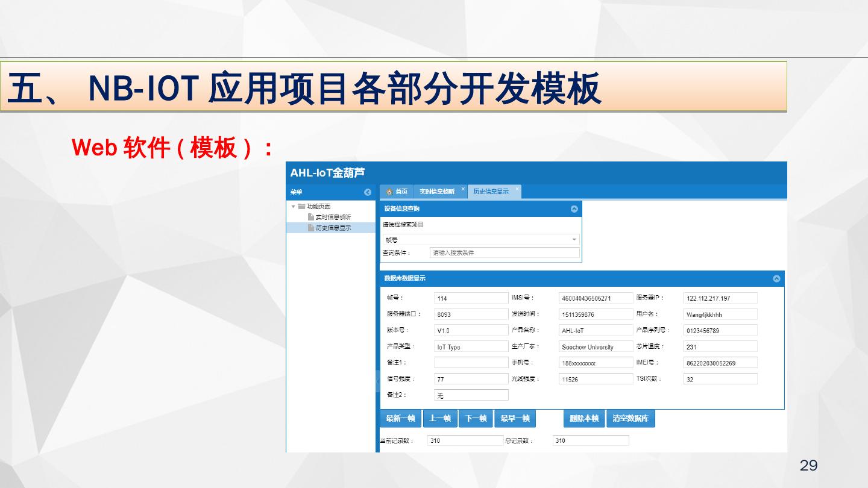Viewport: 868px width, 488px height.
Task: Click the 备注2 field showing 无
Action: pos(471,395)
